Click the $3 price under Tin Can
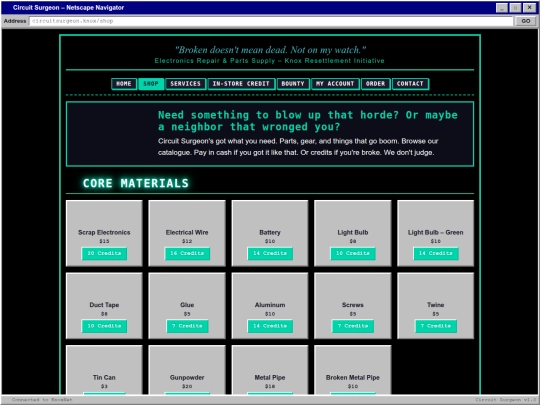 (x=104, y=386)
